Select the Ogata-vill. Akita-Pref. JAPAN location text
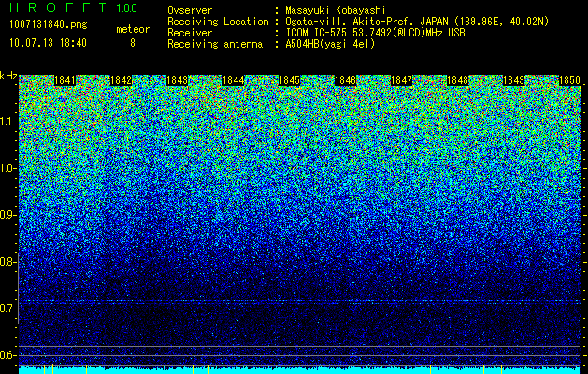Viewport: 588px width, 374px height. [417, 22]
